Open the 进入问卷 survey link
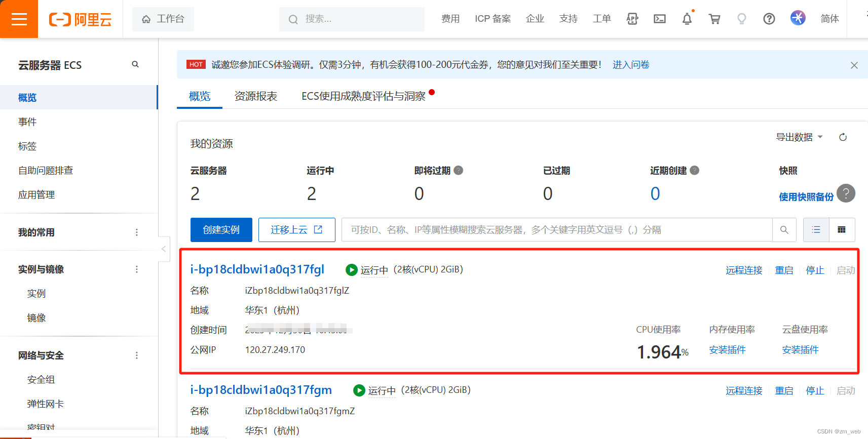Image resolution: width=868 pixels, height=439 pixels. pyautogui.click(x=631, y=65)
